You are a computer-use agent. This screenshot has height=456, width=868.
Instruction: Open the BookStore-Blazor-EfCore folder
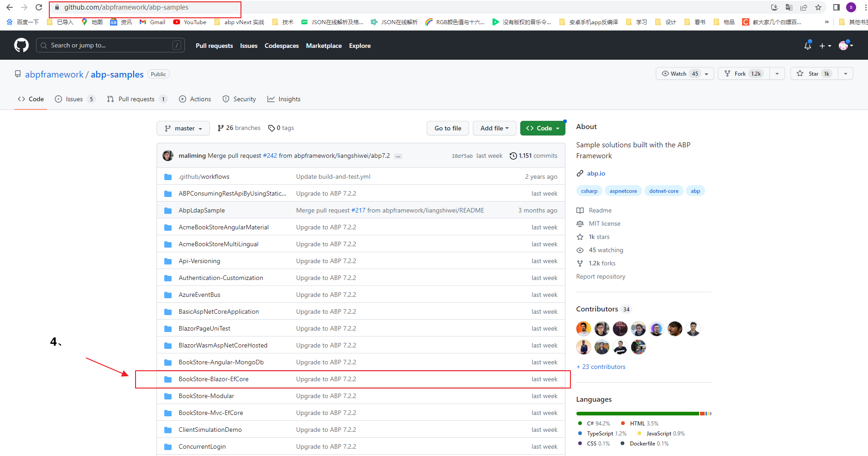tap(214, 379)
